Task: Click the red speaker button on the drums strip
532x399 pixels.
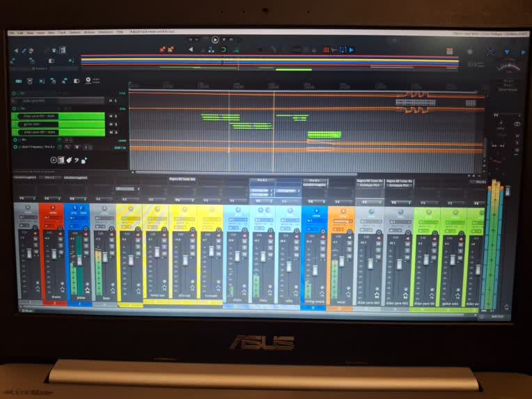Action: (x=60, y=234)
